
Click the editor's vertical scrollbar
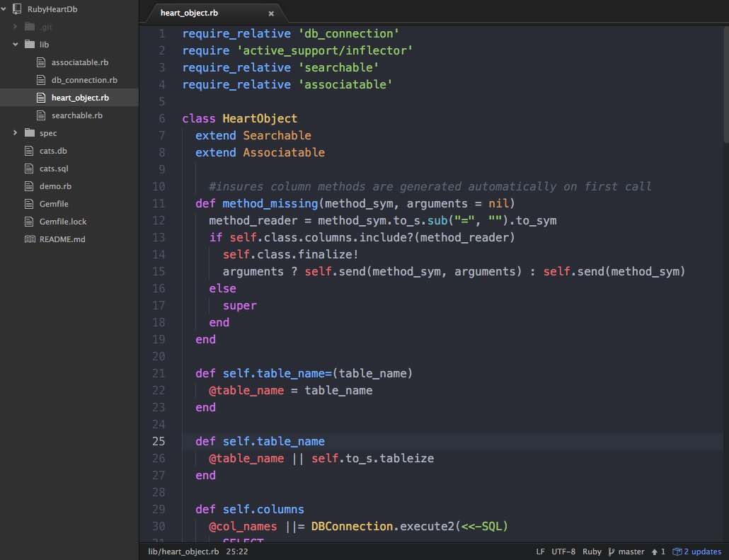(x=725, y=85)
